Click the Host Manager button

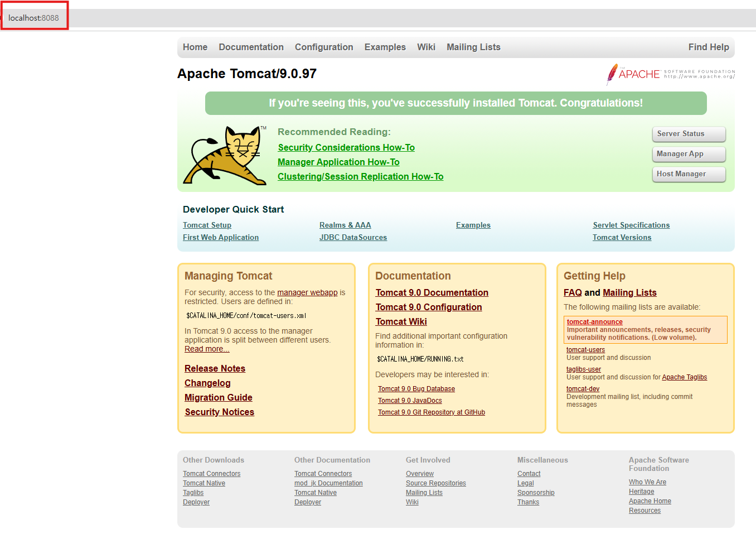click(689, 174)
